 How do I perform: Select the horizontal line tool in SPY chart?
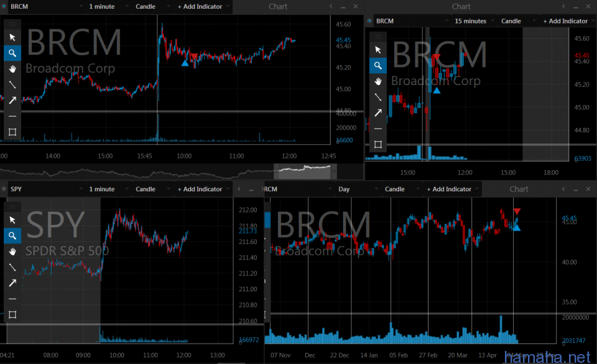click(x=12, y=299)
